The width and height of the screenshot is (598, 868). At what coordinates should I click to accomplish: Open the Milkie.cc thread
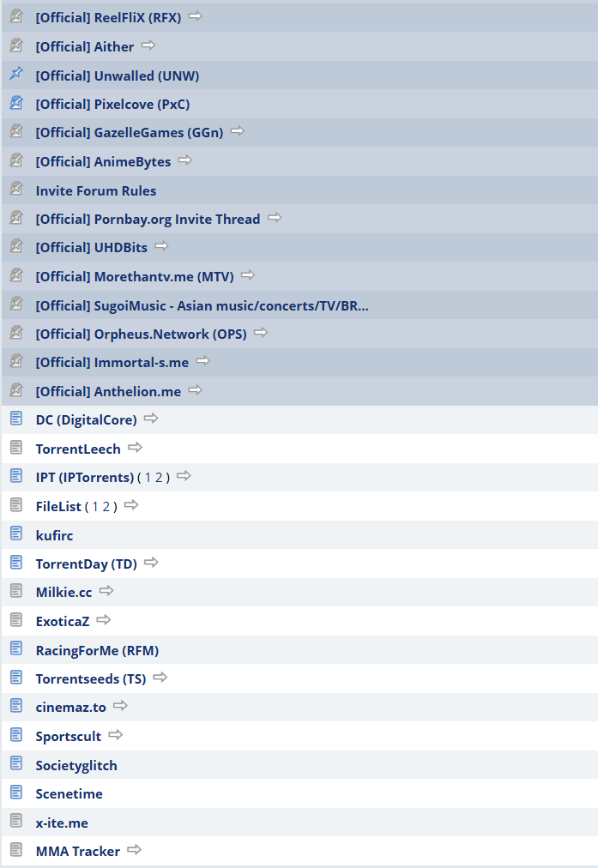(x=63, y=593)
